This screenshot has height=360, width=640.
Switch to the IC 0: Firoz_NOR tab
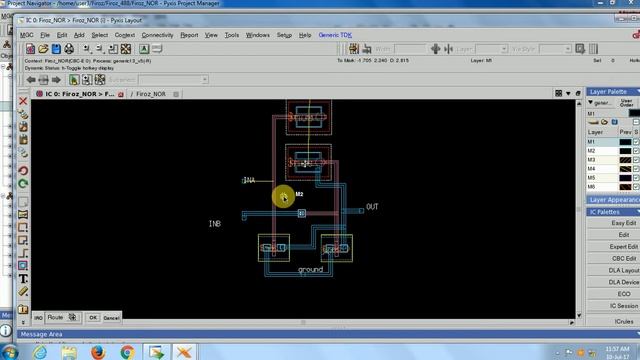(80, 94)
